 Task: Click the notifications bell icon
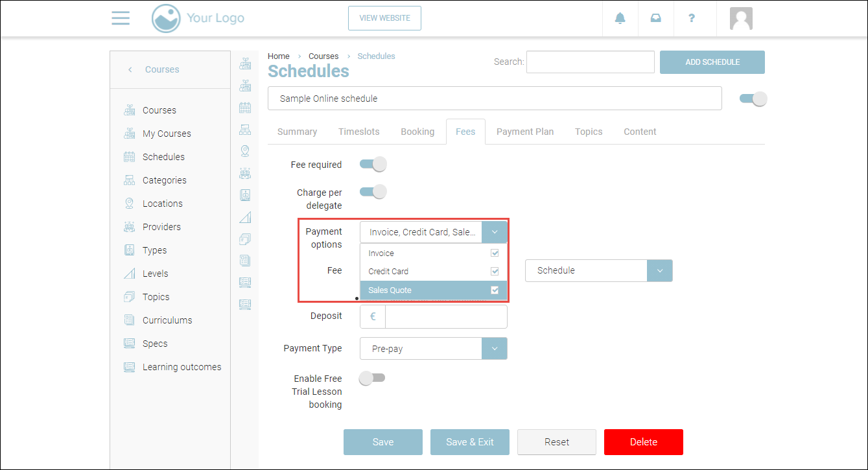(620, 18)
